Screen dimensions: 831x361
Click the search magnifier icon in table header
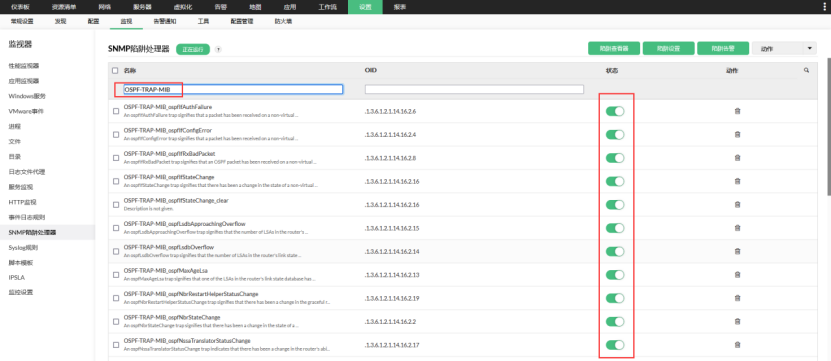tap(806, 70)
